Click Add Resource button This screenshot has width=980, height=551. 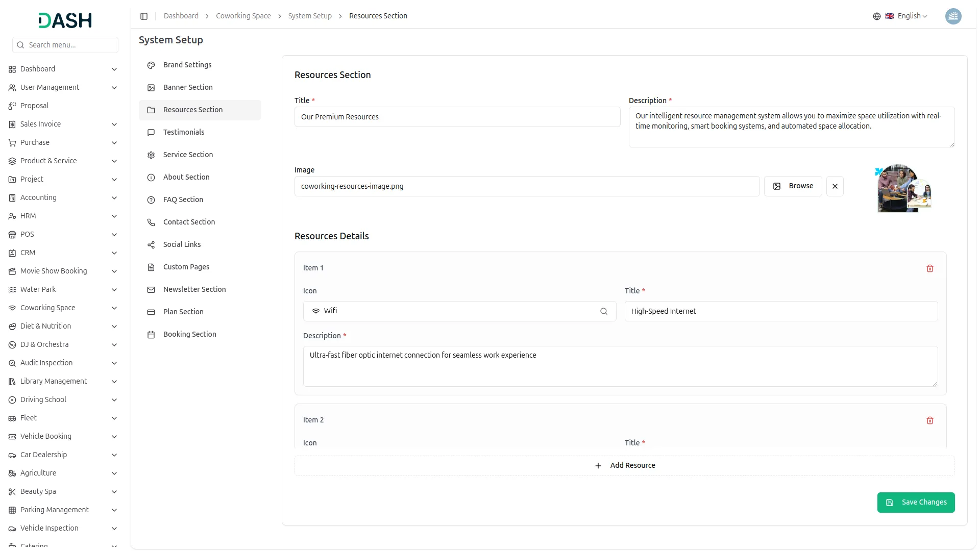(x=624, y=465)
